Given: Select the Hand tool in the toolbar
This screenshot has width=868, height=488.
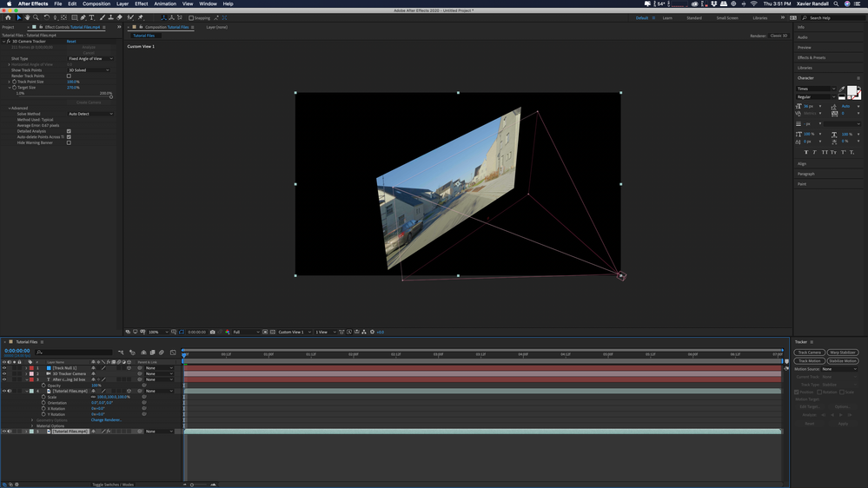Looking at the screenshot, I should click(x=27, y=17).
